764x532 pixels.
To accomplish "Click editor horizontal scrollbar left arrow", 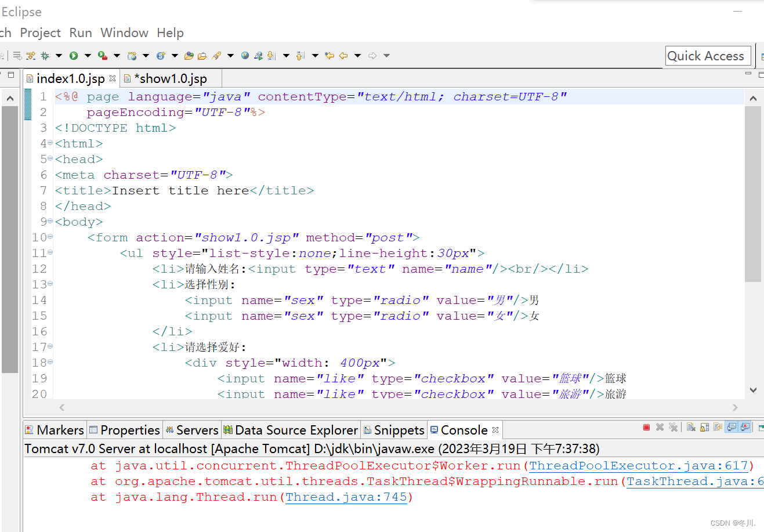I will [62, 407].
